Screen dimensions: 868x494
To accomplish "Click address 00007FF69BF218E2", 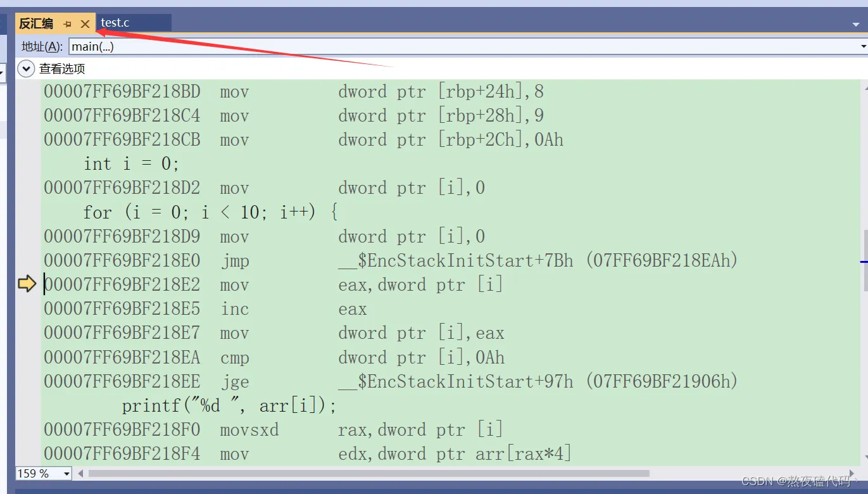I will coord(122,285).
